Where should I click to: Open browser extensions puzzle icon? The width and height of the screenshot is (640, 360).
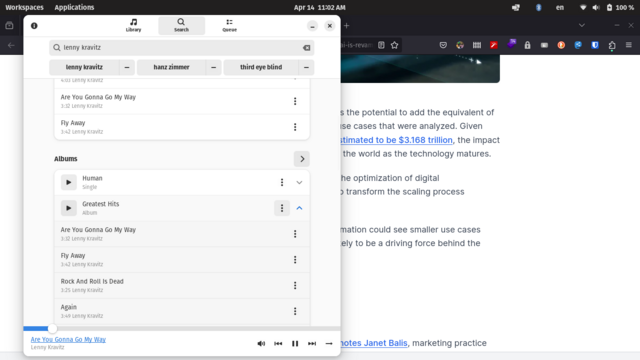(x=612, y=45)
